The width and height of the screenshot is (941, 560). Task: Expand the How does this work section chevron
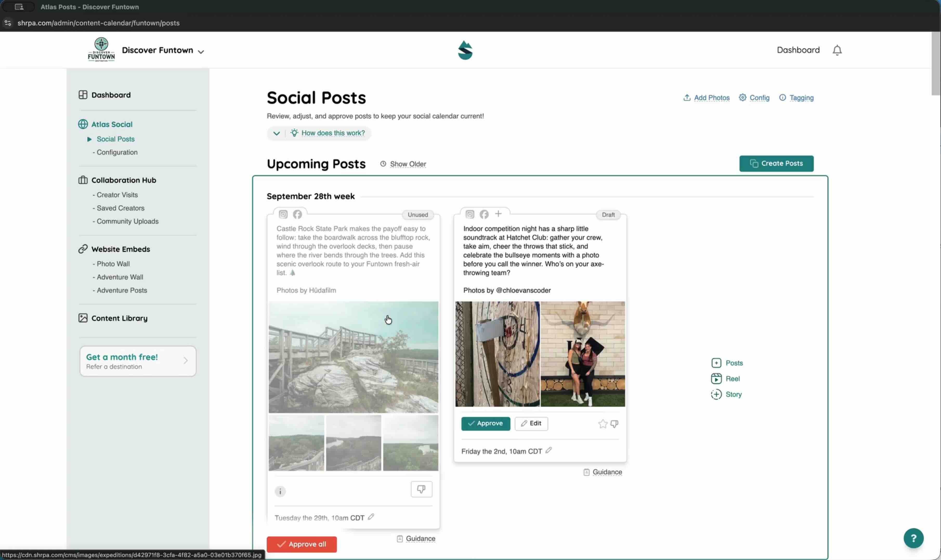[x=276, y=133]
